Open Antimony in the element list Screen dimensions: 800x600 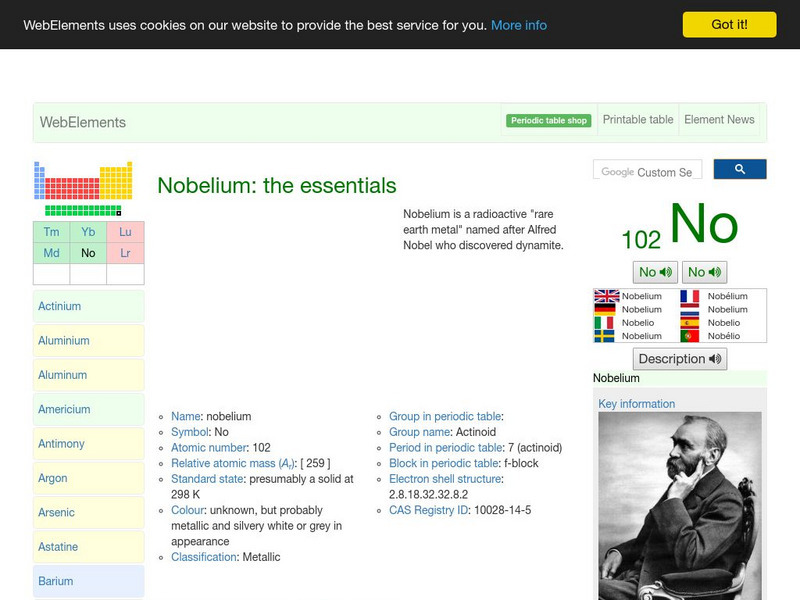point(89,443)
